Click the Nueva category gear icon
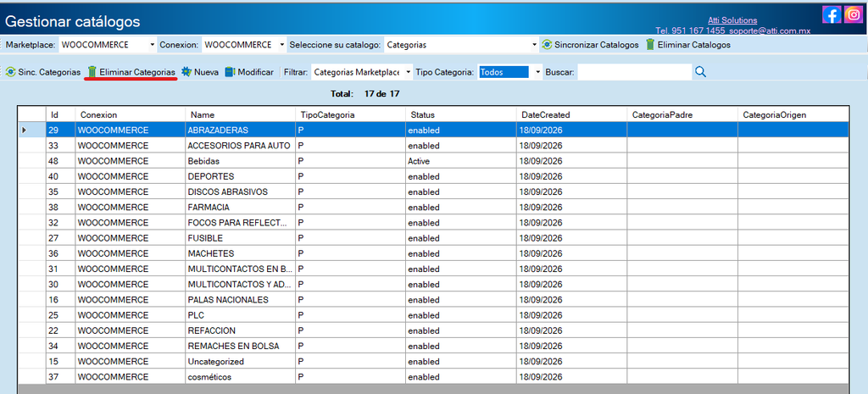Screen dimensions: 868x394 tap(186, 72)
